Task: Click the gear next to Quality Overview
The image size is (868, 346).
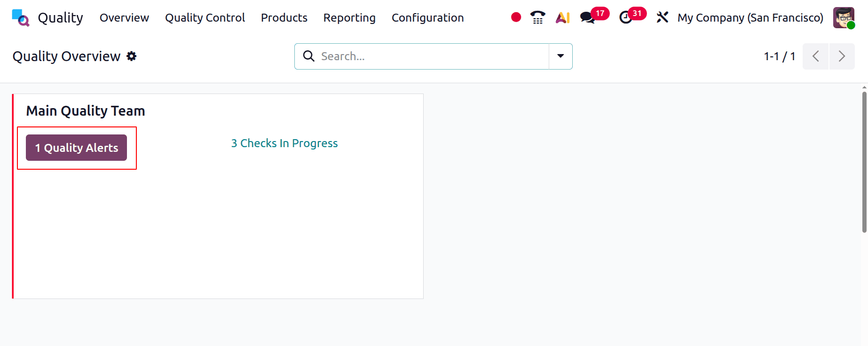Action: tap(132, 56)
